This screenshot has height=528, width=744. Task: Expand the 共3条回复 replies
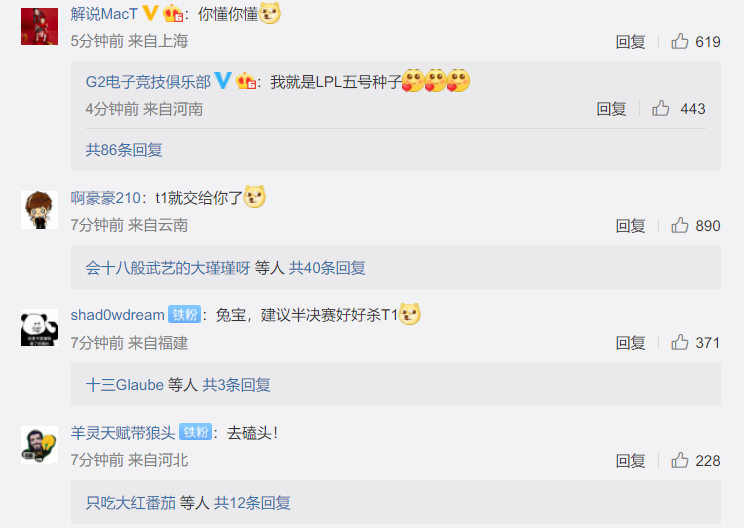pyautogui.click(x=236, y=385)
